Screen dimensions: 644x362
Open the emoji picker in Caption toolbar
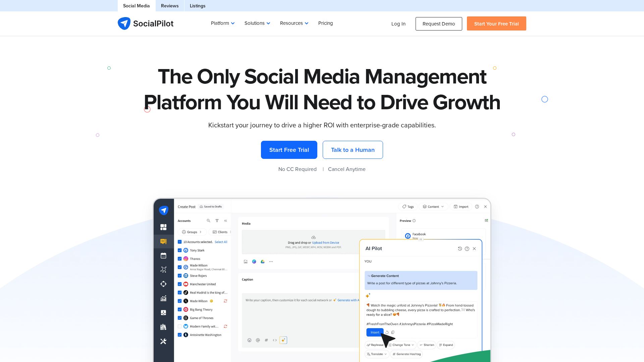[249, 340]
